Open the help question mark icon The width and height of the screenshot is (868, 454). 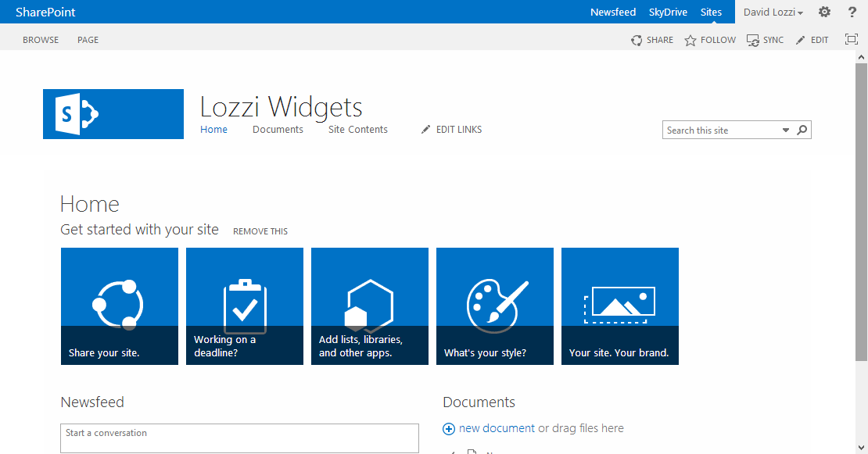click(x=852, y=12)
